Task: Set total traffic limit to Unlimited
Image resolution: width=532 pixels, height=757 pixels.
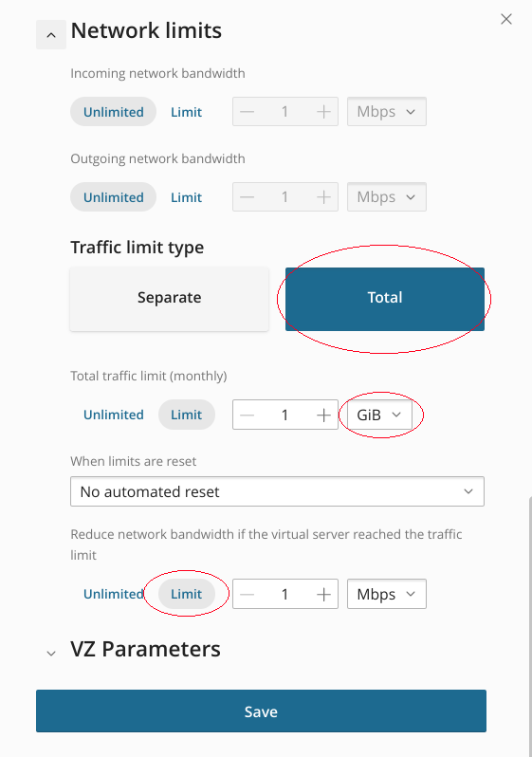Action: coord(114,415)
